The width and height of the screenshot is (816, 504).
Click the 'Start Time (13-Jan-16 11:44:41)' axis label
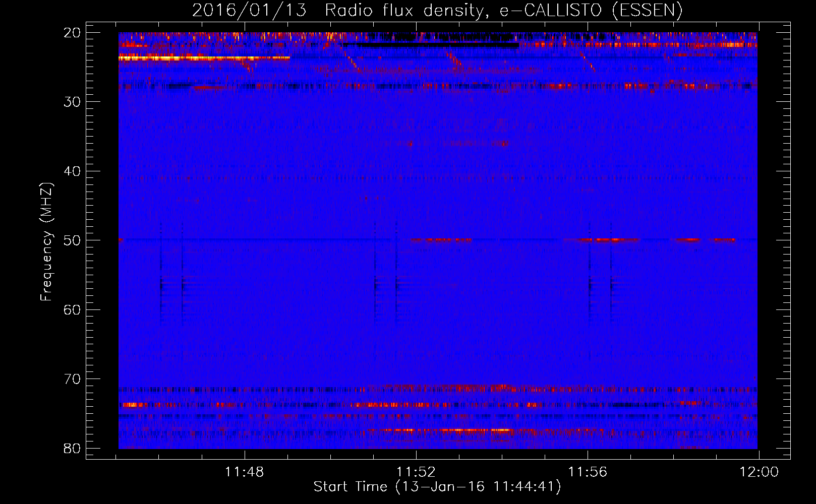pyautogui.click(x=437, y=487)
